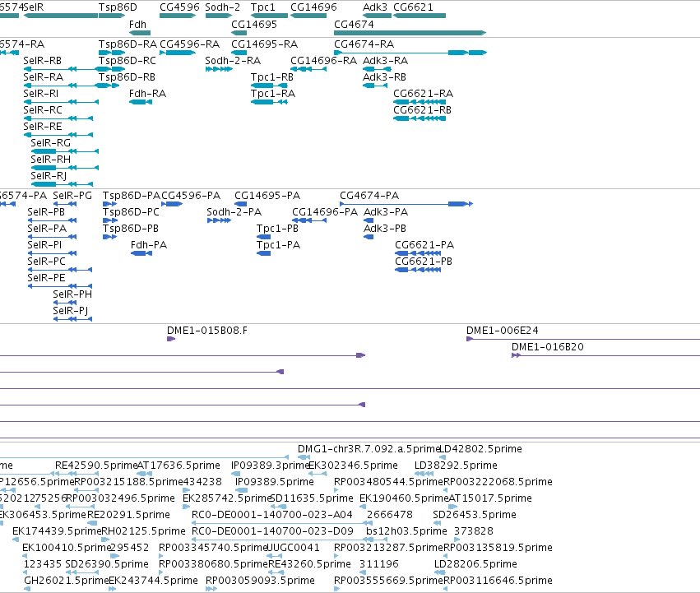Click protein CG6621-PA label

pyautogui.click(x=424, y=245)
